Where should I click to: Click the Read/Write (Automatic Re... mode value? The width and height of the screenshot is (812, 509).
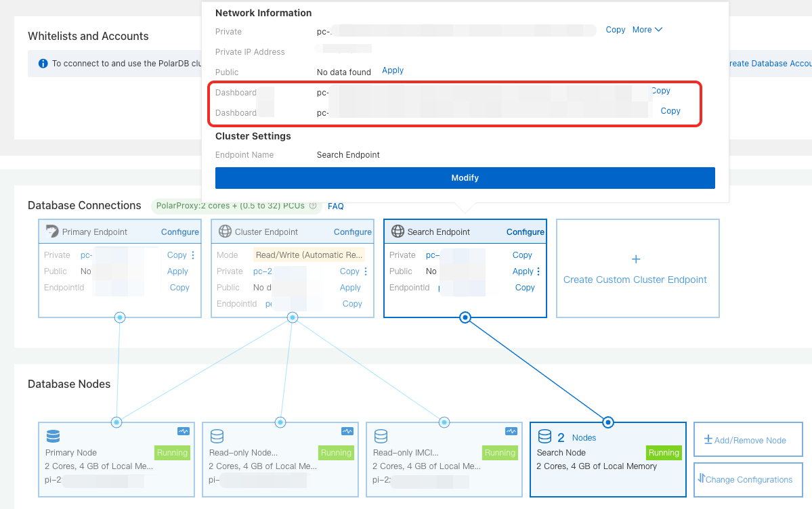pos(309,255)
